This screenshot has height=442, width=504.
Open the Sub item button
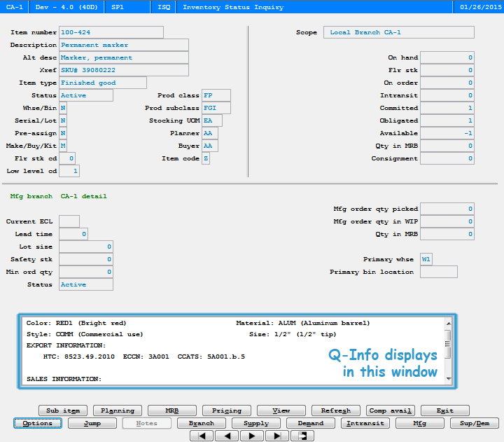pos(63,410)
